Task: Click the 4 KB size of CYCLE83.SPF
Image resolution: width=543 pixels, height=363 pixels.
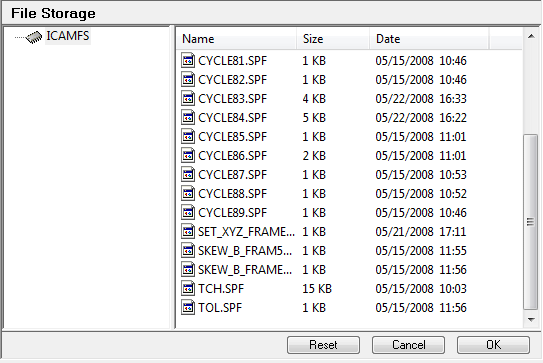Action: [314, 99]
